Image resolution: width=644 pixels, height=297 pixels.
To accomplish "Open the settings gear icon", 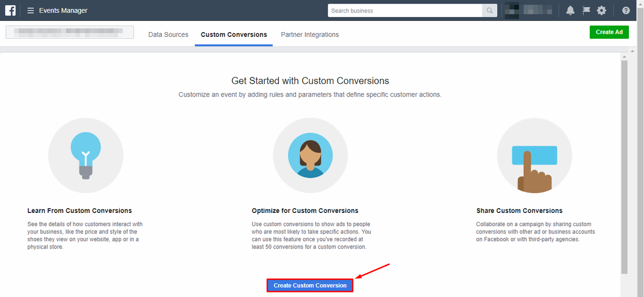I will (x=601, y=11).
